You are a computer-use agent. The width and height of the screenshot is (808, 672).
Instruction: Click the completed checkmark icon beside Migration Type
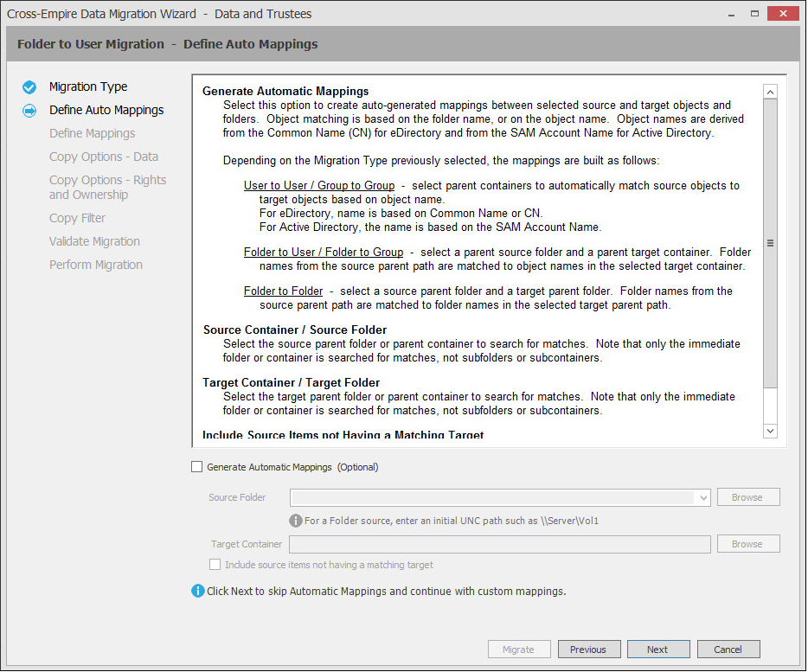tap(29, 87)
